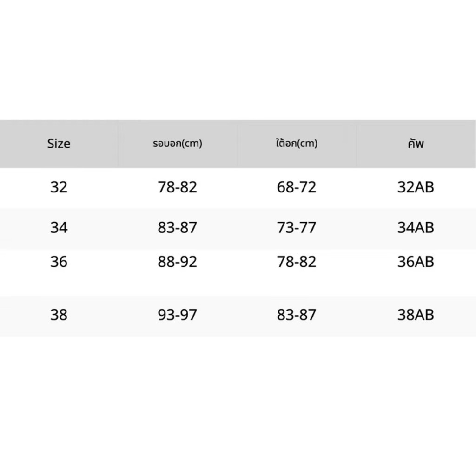Select bust measurement 83-87 for size 34
Viewport: 476px width, 476px height.
click(x=177, y=227)
